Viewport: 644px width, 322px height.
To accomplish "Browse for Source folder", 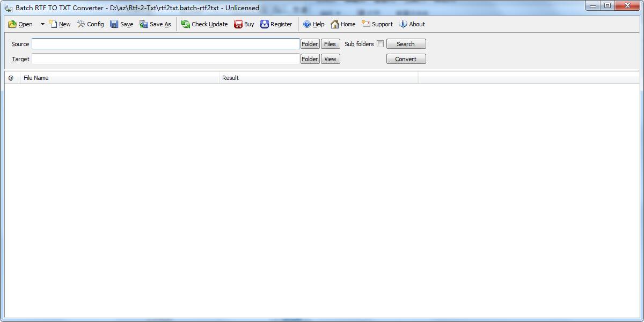I will click(x=310, y=44).
